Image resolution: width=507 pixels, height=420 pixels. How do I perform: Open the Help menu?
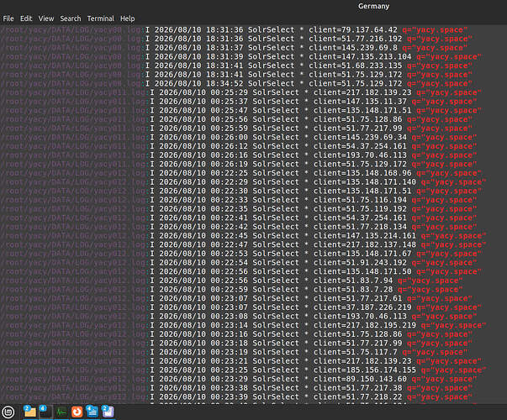(x=128, y=18)
